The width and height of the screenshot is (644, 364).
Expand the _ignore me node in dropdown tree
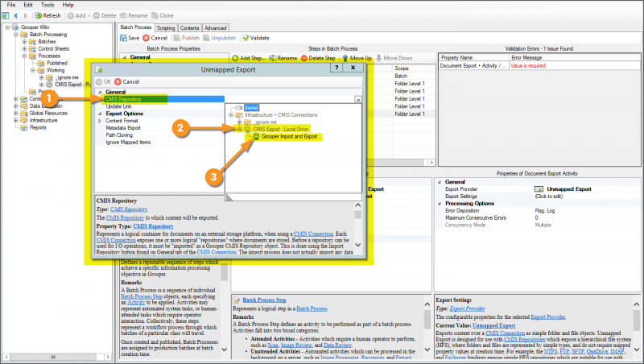click(x=239, y=122)
